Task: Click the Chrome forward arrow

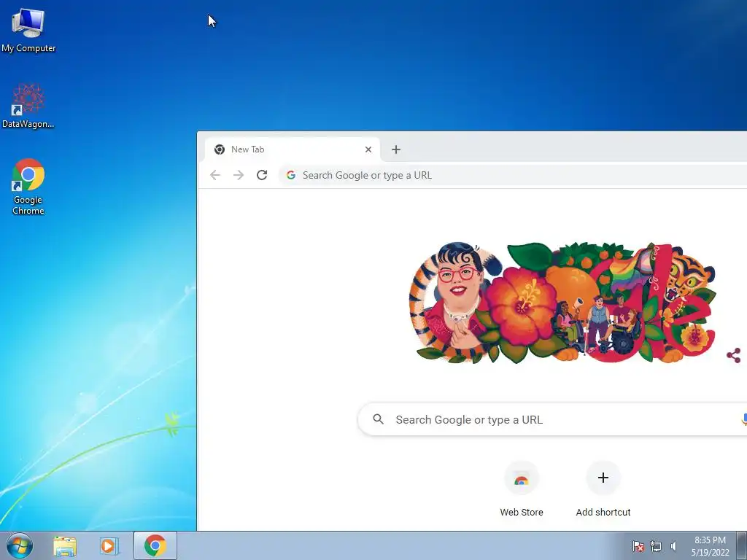Action: point(239,175)
